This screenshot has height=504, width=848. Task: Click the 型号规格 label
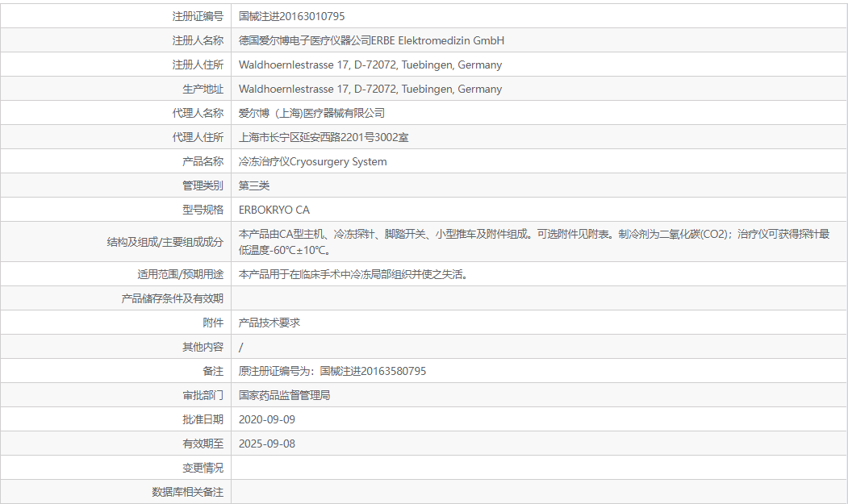pyautogui.click(x=203, y=210)
